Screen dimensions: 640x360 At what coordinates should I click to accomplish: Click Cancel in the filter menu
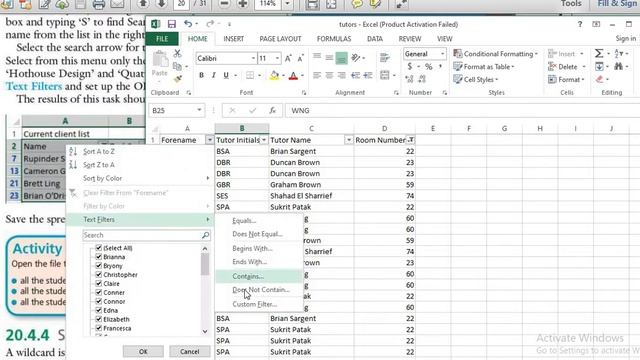pos(190,351)
